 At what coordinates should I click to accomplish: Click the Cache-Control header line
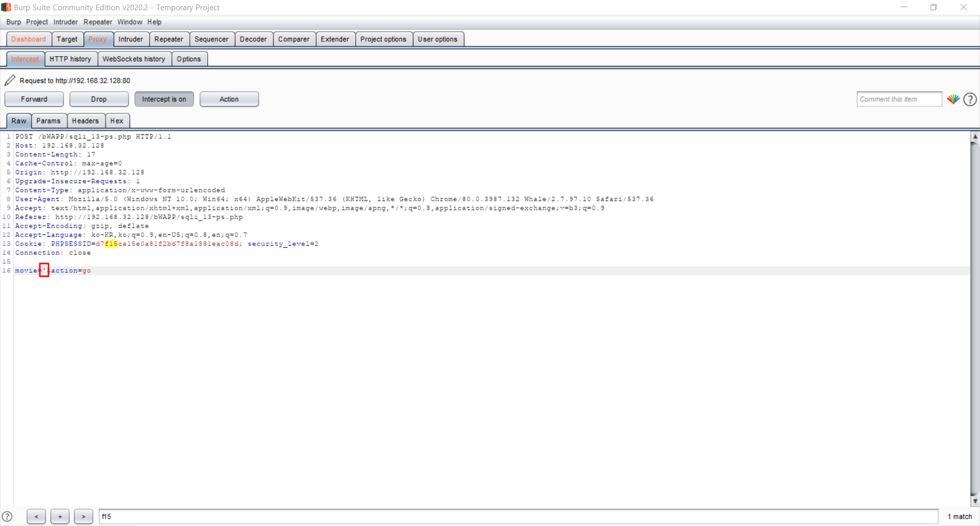click(69, 163)
